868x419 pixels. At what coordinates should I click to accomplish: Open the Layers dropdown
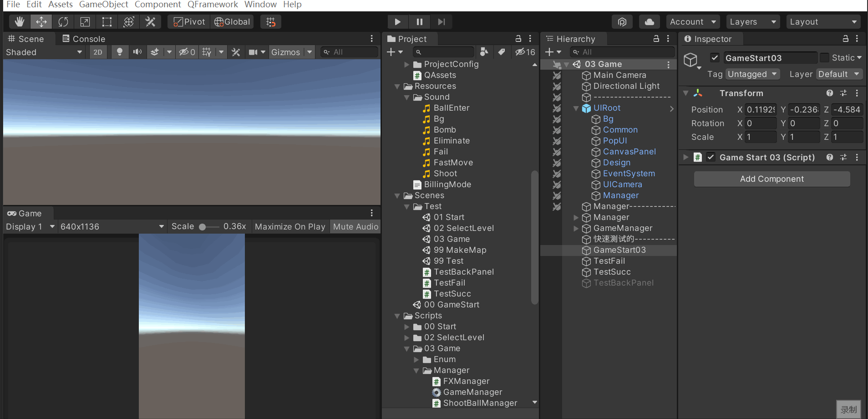[753, 22]
